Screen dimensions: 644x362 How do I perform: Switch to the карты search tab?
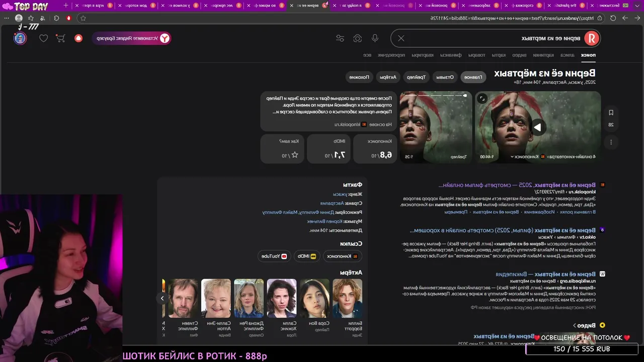(499, 55)
